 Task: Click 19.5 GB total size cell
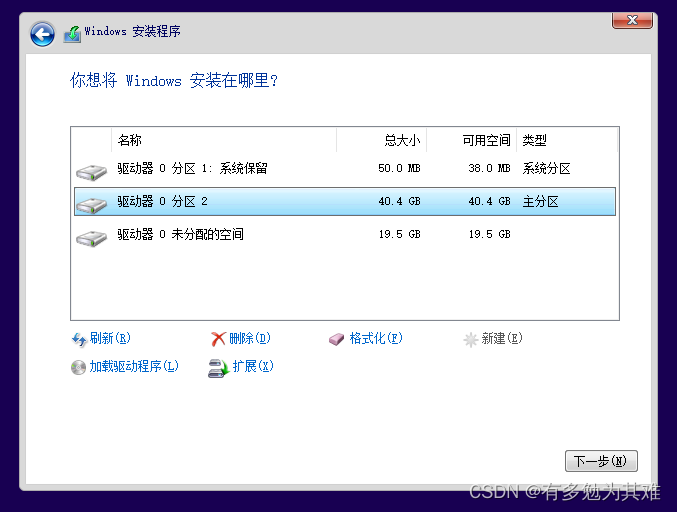(399, 234)
